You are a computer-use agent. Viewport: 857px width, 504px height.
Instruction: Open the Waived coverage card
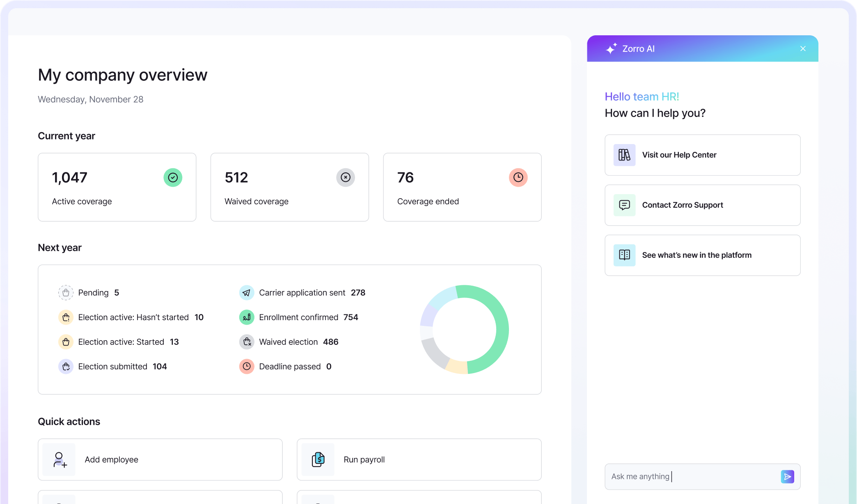click(x=290, y=187)
